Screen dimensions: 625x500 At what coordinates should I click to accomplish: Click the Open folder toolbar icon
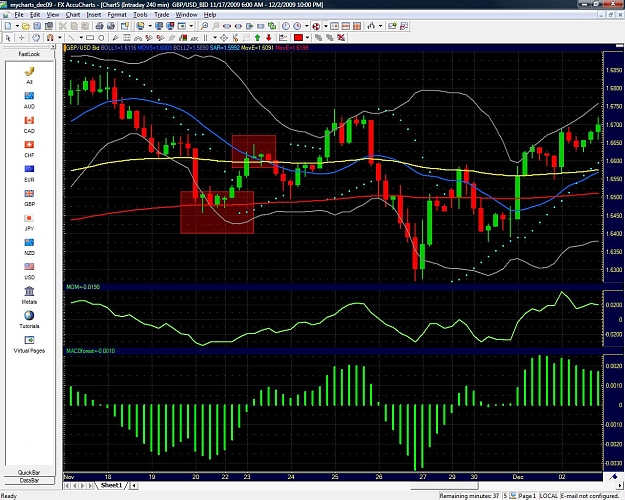(x=26, y=26)
